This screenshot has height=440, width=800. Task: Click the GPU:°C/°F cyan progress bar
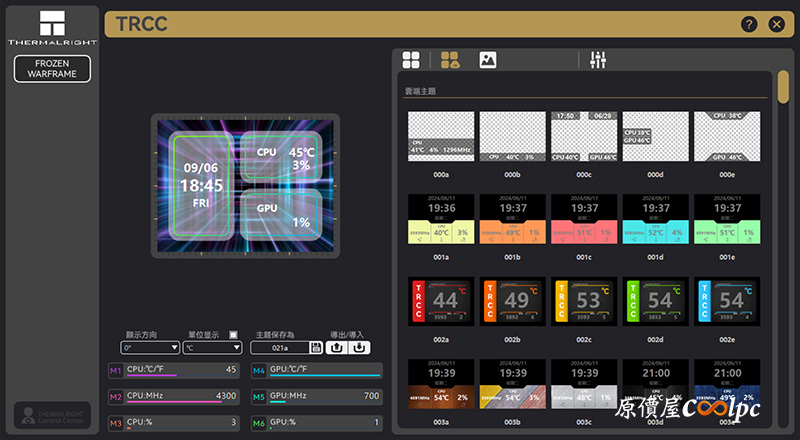point(325,375)
